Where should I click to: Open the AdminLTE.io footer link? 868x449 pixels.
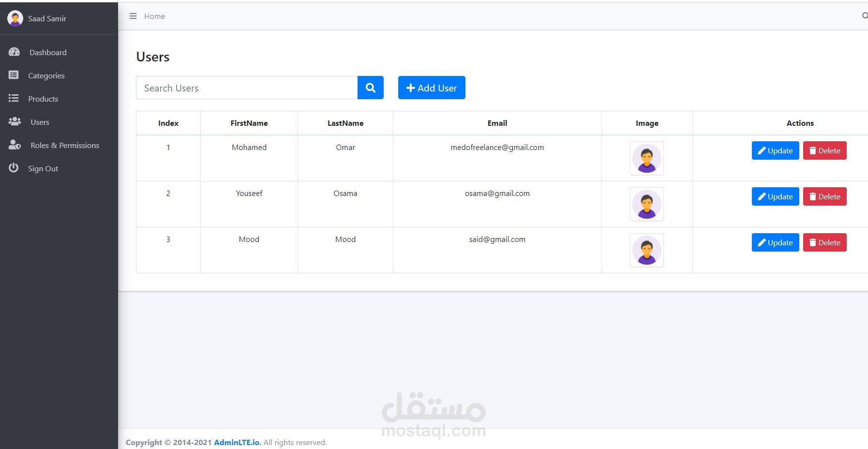pyautogui.click(x=238, y=442)
